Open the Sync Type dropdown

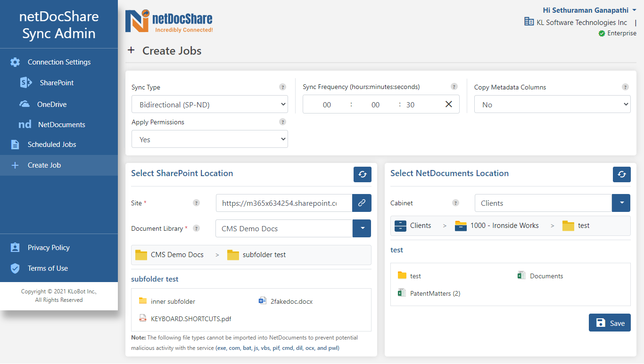[x=210, y=104]
